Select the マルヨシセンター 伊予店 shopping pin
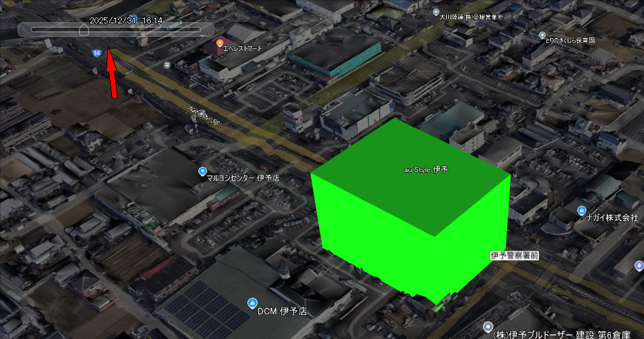The height and width of the screenshot is (339, 644). tap(202, 172)
